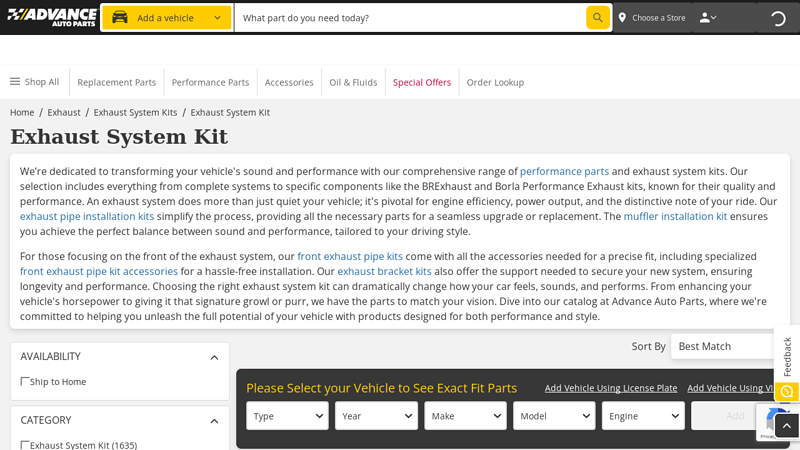Open the muffler installation kit link
The width and height of the screenshot is (800, 450).
click(x=675, y=216)
